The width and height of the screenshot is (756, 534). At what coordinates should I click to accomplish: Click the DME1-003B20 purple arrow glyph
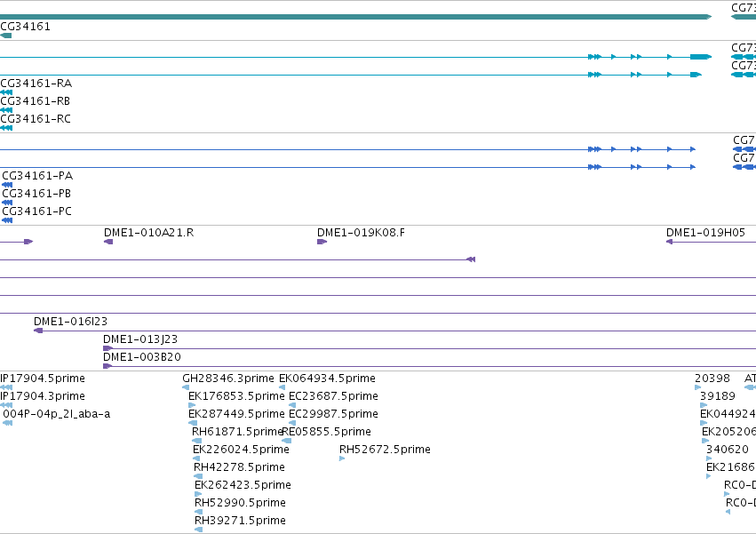click(107, 366)
